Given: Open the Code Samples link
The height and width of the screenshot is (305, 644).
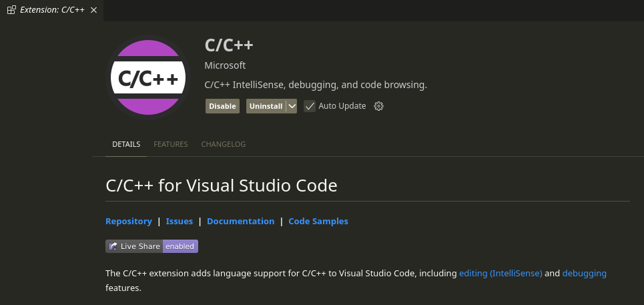Looking at the screenshot, I should coord(318,222).
